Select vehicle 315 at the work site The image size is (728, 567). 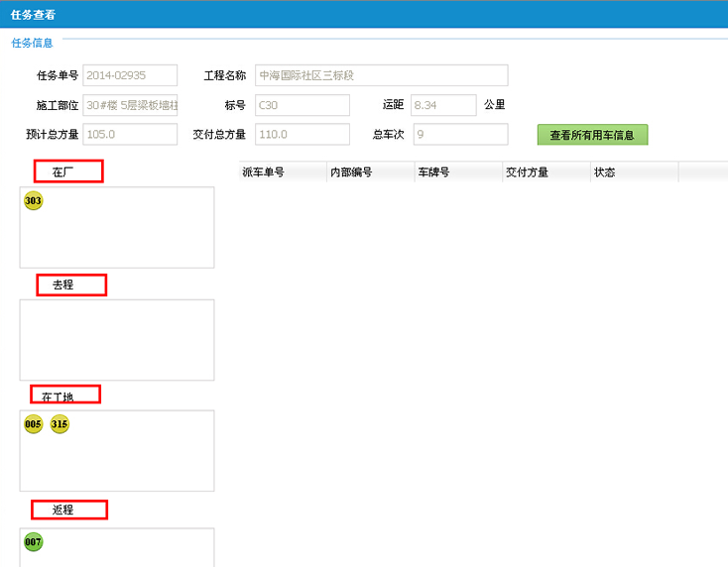pos(60,424)
